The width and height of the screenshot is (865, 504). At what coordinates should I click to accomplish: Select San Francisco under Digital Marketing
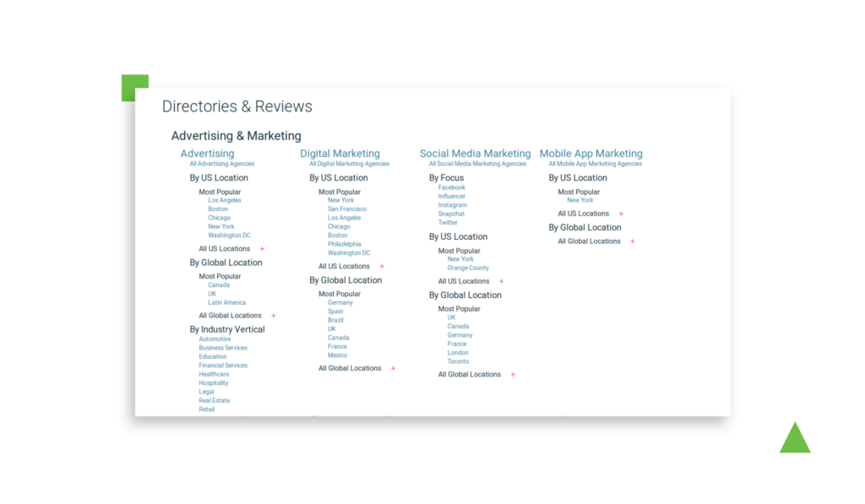coord(347,209)
